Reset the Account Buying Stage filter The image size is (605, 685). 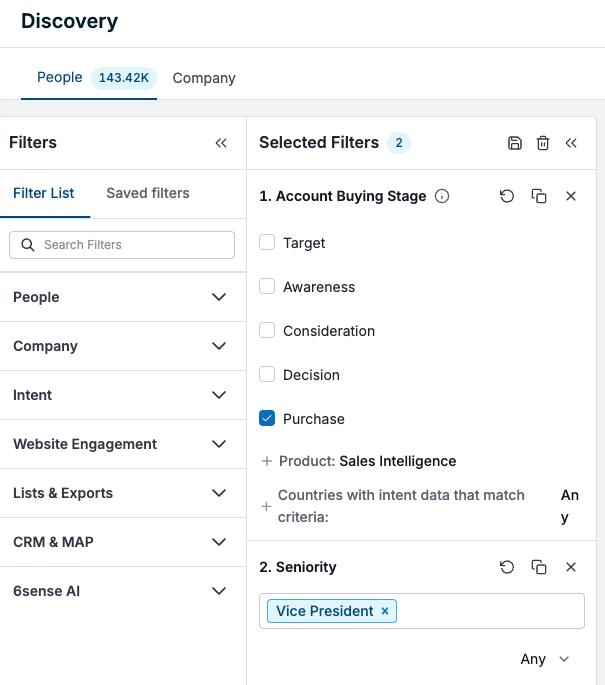coord(507,196)
